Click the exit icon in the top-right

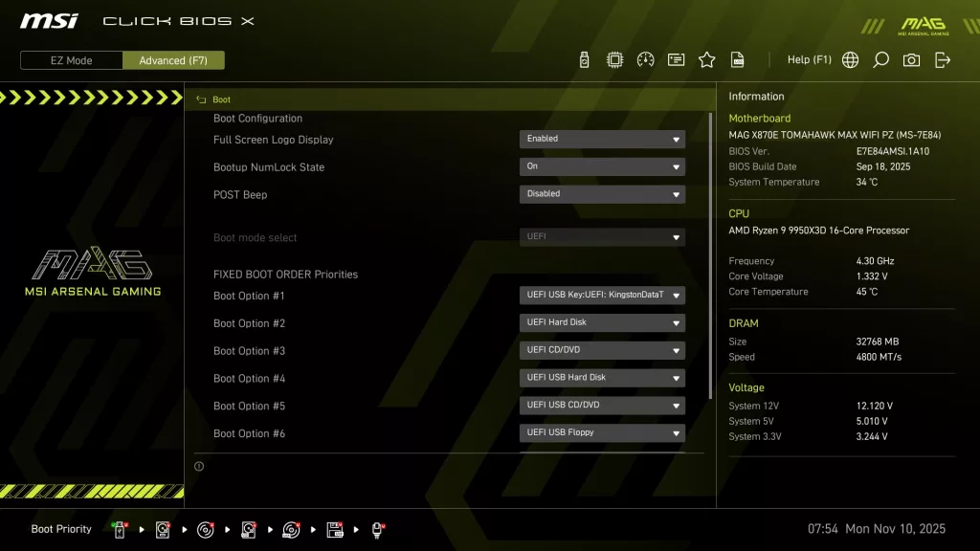pyautogui.click(x=942, y=58)
